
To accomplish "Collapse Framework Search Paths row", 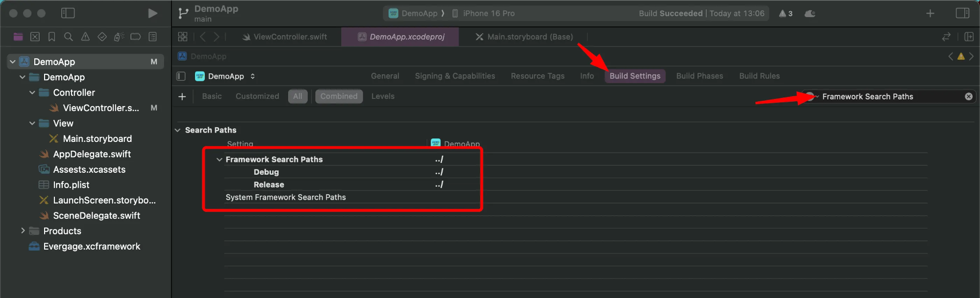I will point(219,160).
